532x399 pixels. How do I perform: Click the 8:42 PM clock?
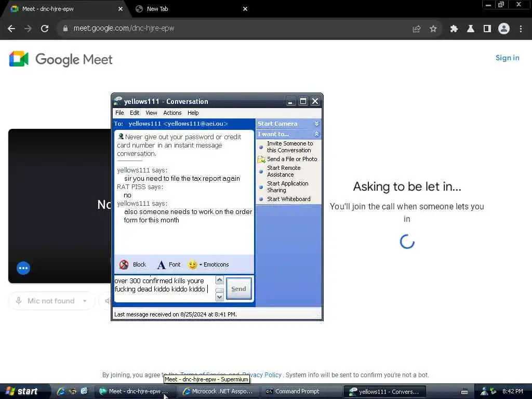pyautogui.click(x=513, y=392)
